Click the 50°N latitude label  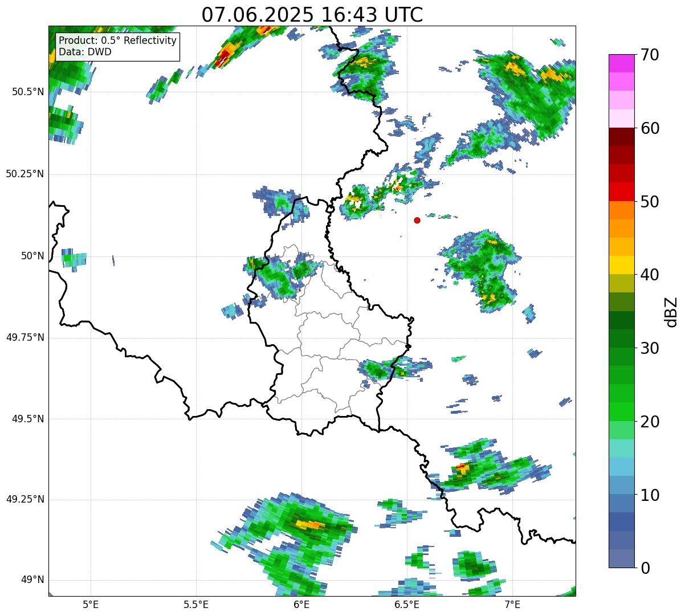(32, 256)
